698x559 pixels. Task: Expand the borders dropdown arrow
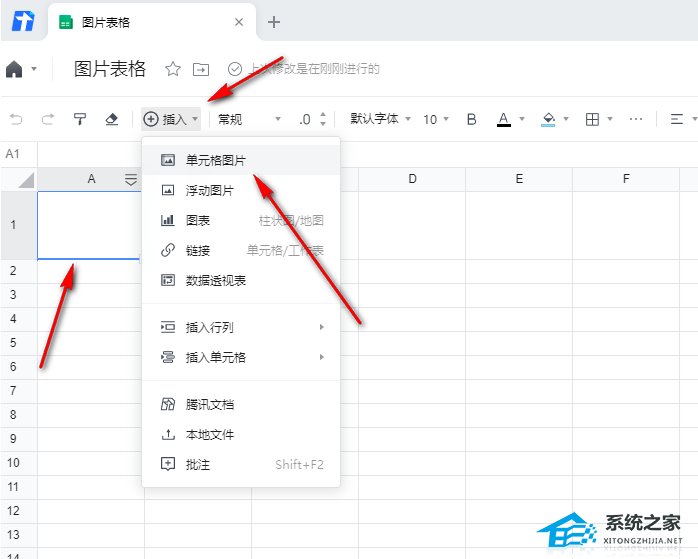tap(610, 119)
